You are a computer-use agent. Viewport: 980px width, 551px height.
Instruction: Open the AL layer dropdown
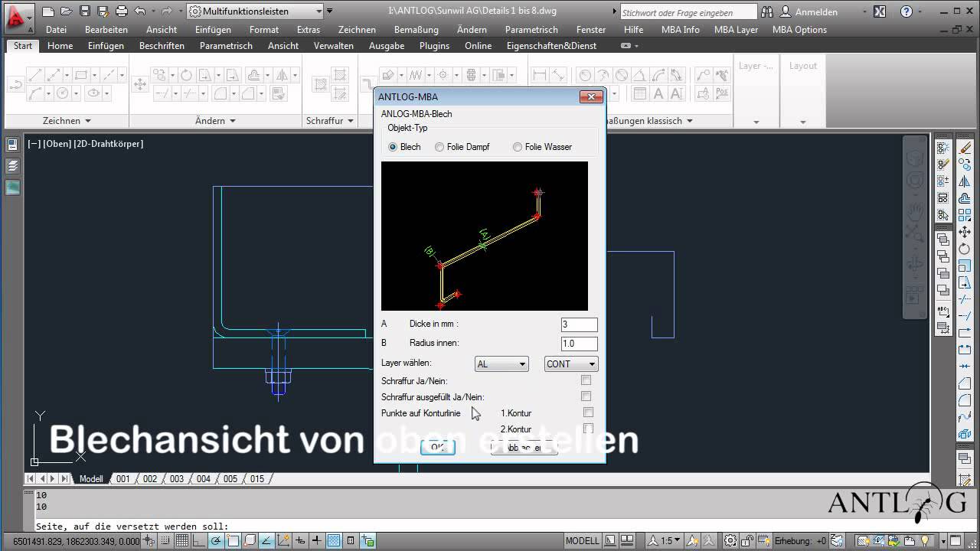[x=501, y=364]
